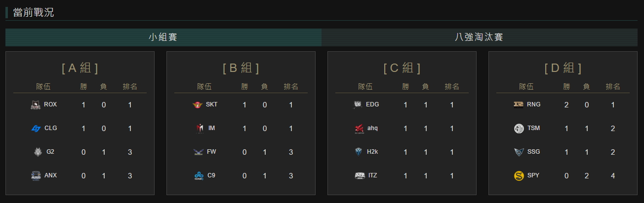Click the 排名 column header in A組

[130, 87]
